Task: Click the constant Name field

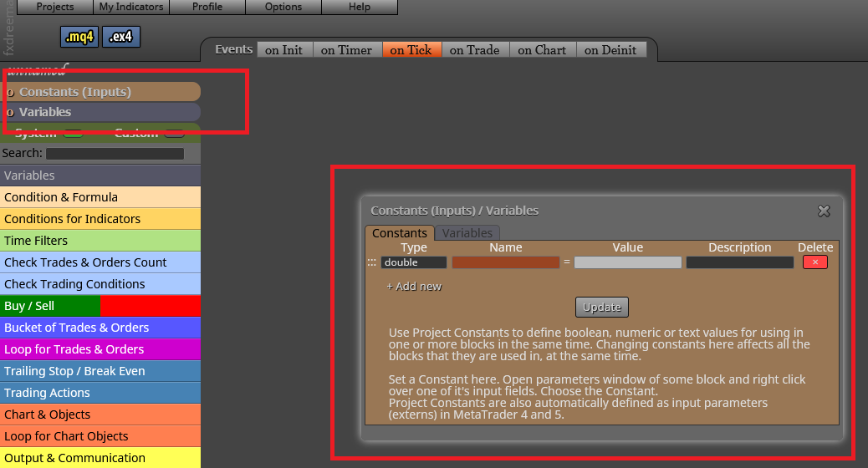Action: [x=505, y=262]
